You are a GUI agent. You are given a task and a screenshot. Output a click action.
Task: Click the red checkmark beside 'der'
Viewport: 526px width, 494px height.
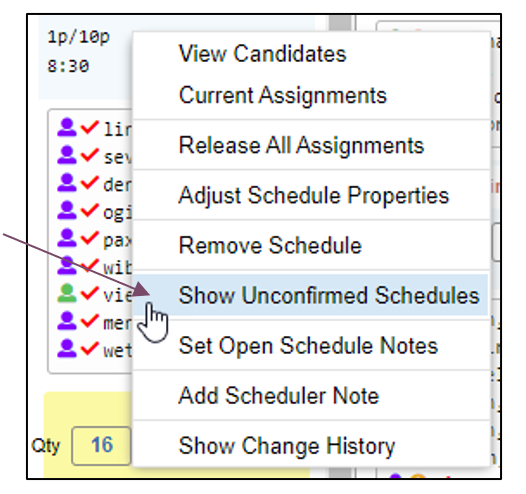(x=90, y=183)
